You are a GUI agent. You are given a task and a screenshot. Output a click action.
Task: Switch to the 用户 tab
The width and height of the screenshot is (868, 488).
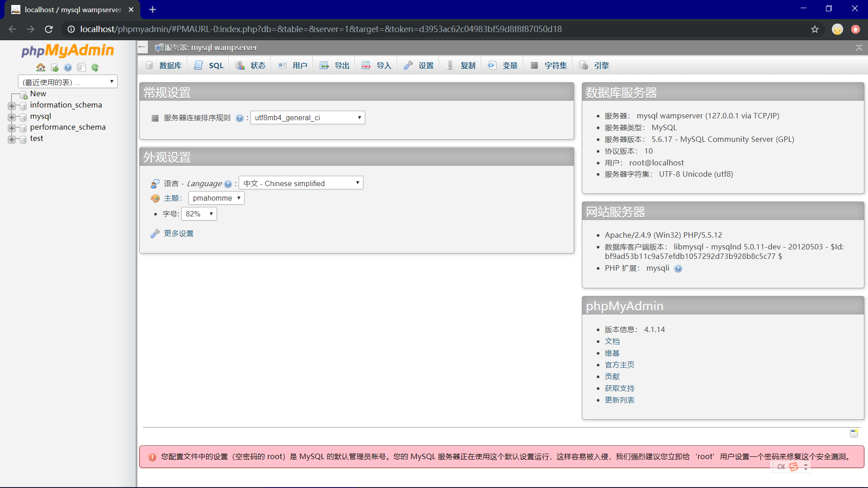[x=293, y=66]
